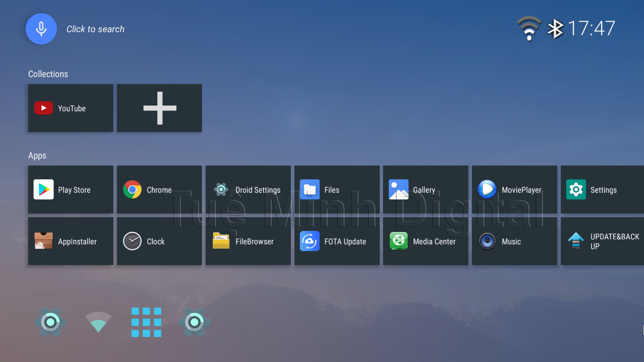644x362 pixels.
Task: Launch the FOTA Update app
Action: (x=337, y=241)
